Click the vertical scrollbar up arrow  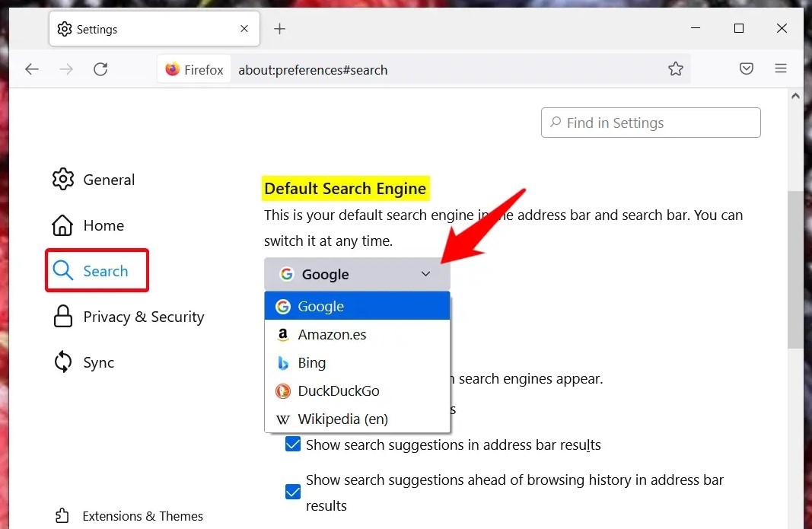796,97
